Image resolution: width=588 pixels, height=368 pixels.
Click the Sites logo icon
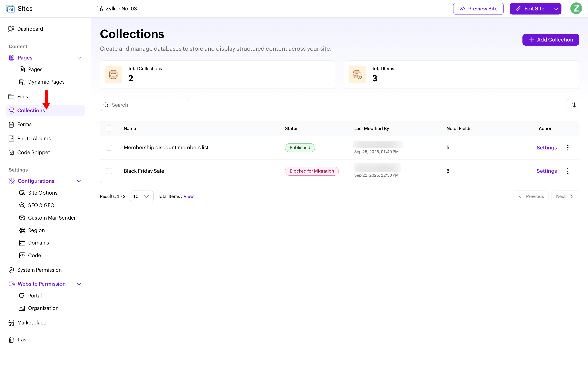click(x=10, y=9)
